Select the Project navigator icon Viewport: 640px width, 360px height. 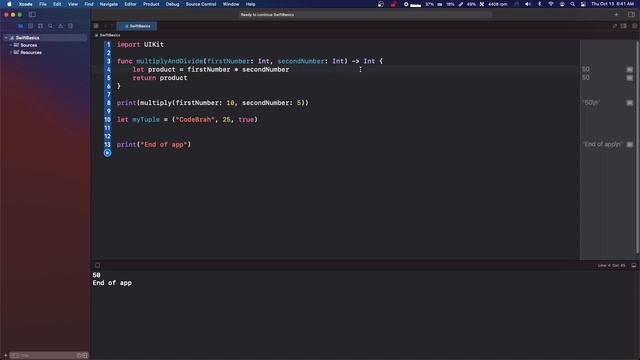point(20,26)
